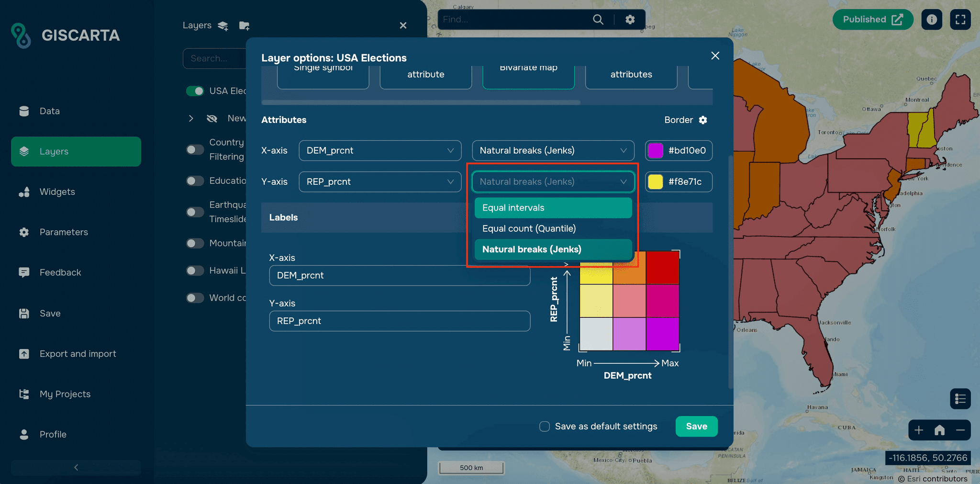The height and width of the screenshot is (484, 980).
Task: Enable the Country Filtering toggle
Action: pos(195,149)
